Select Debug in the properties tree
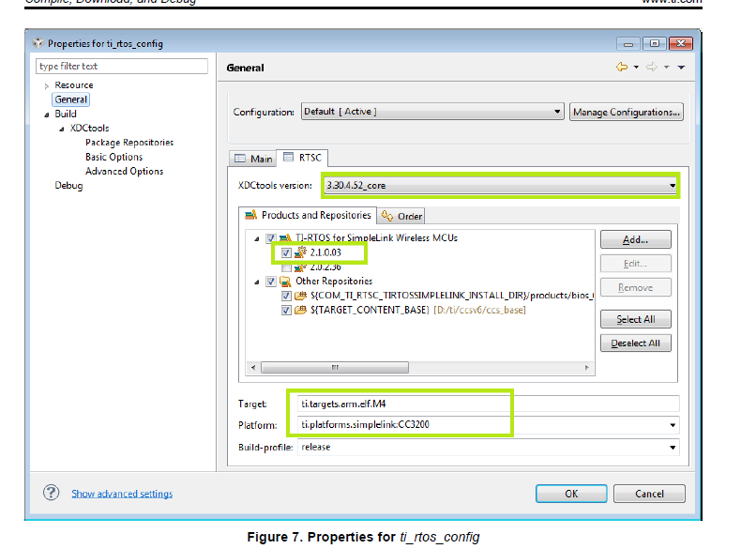 pyautogui.click(x=68, y=186)
